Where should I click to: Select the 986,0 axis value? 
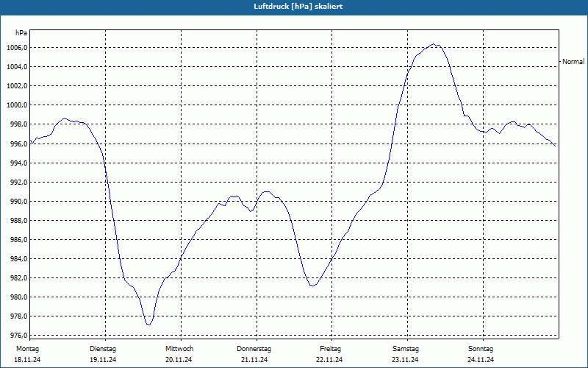pos(18,240)
